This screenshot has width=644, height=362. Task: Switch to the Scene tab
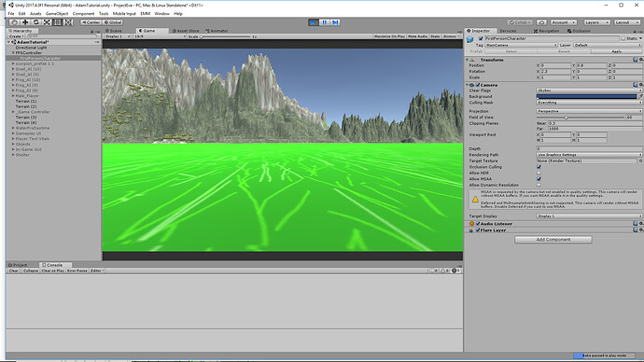coord(114,31)
